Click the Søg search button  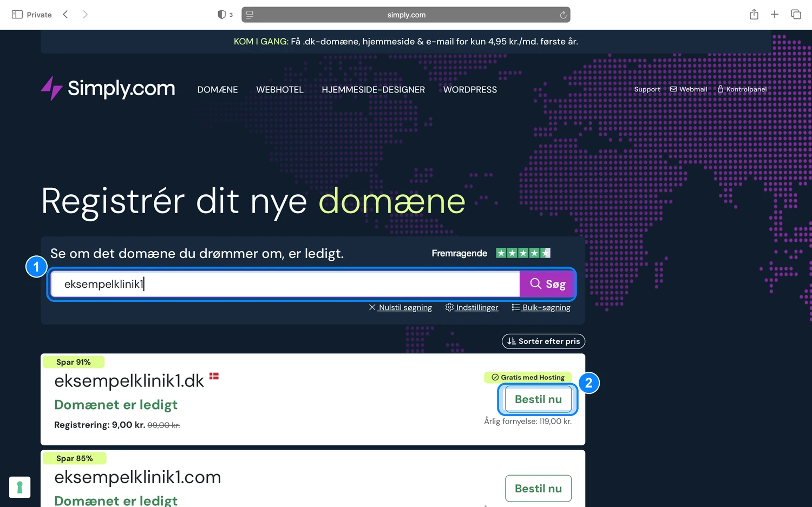coord(547,284)
